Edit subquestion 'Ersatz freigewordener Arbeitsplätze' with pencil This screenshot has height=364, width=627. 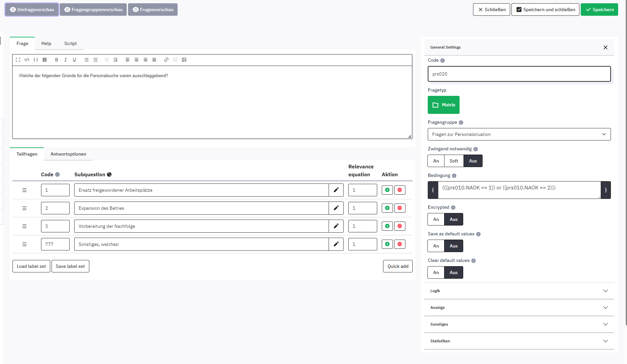336,190
